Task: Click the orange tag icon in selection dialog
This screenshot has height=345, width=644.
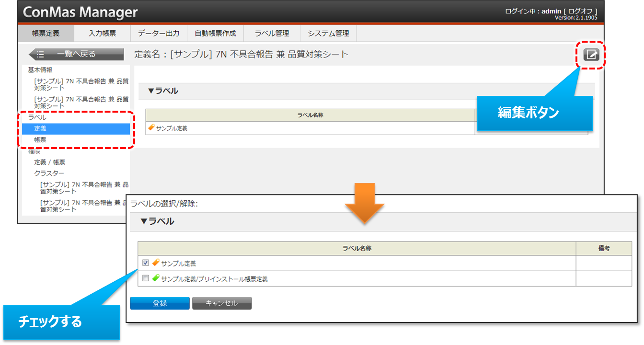Action: point(156,263)
